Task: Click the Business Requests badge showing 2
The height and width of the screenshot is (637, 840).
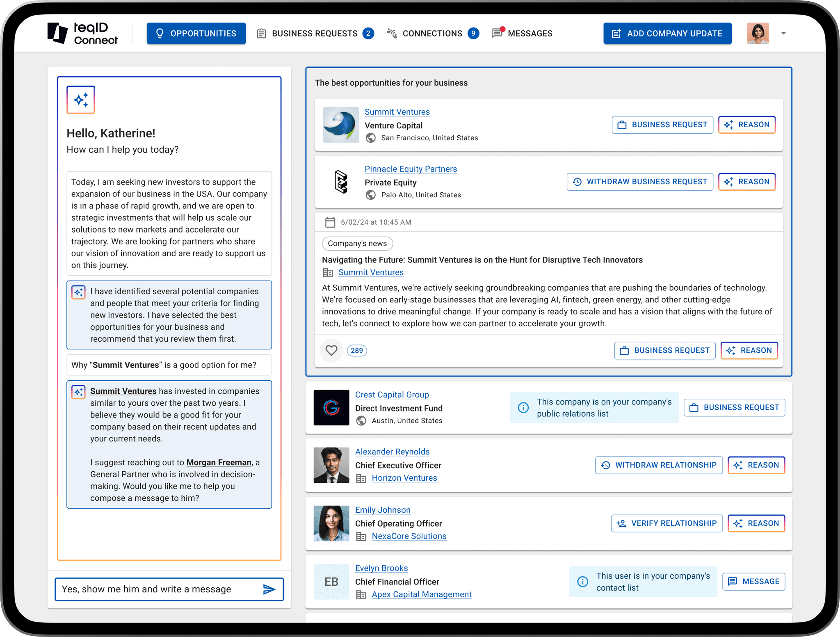Action: pyautogui.click(x=368, y=33)
